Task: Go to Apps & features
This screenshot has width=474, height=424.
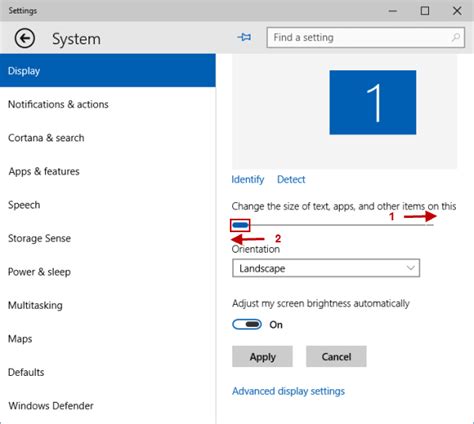Action: click(x=44, y=171)
